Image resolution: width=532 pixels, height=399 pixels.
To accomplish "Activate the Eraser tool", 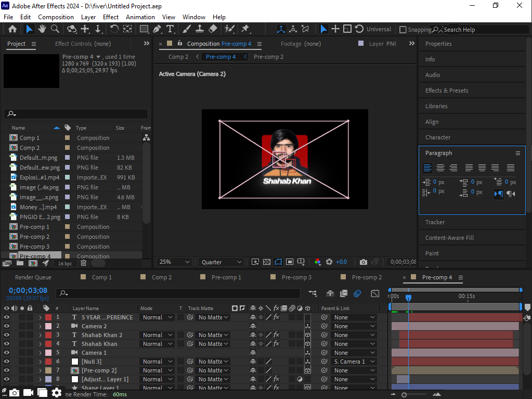I will [213, 29].
